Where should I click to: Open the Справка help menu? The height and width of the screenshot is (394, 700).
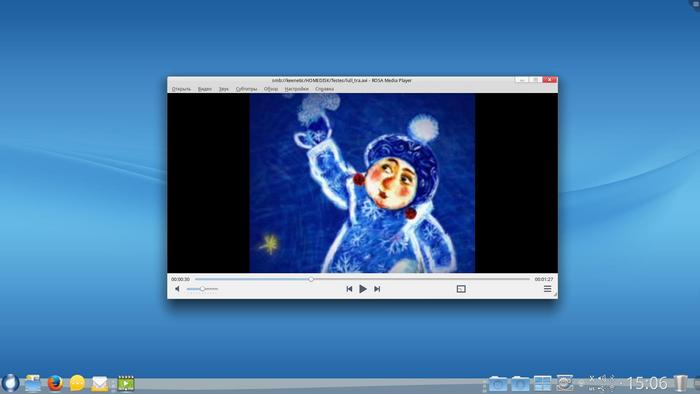tap(325, 89)
